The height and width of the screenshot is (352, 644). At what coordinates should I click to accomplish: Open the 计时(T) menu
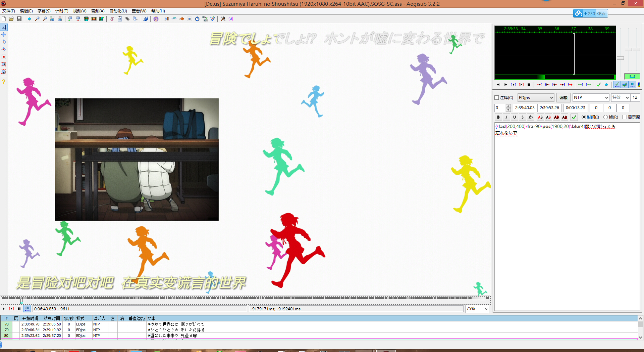coord(62,11)
